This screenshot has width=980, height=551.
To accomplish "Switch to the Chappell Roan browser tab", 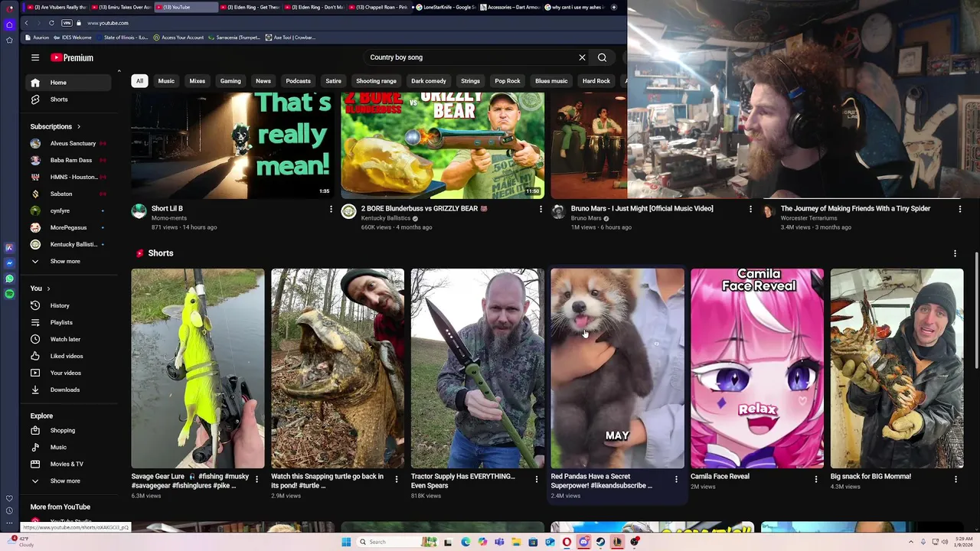I will (381, 7).
